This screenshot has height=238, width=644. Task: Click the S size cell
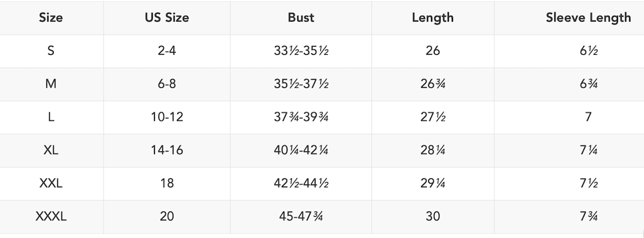51,51
